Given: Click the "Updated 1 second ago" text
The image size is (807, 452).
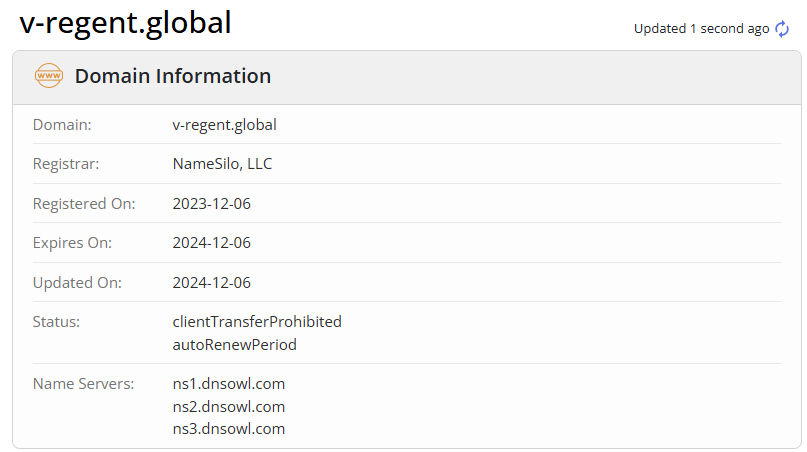Looking at the screenshot, I should pyautogui.click(x=701, y=29).
